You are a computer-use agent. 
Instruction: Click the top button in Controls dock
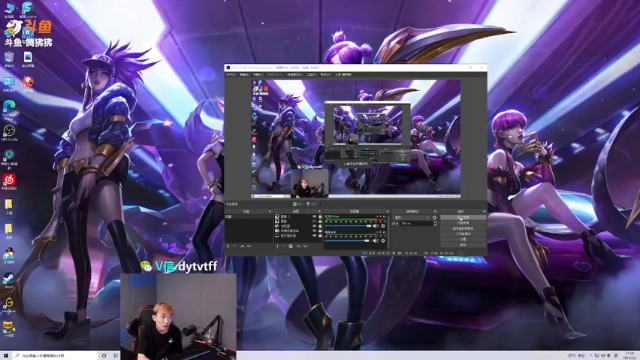[x=463, y=217]
